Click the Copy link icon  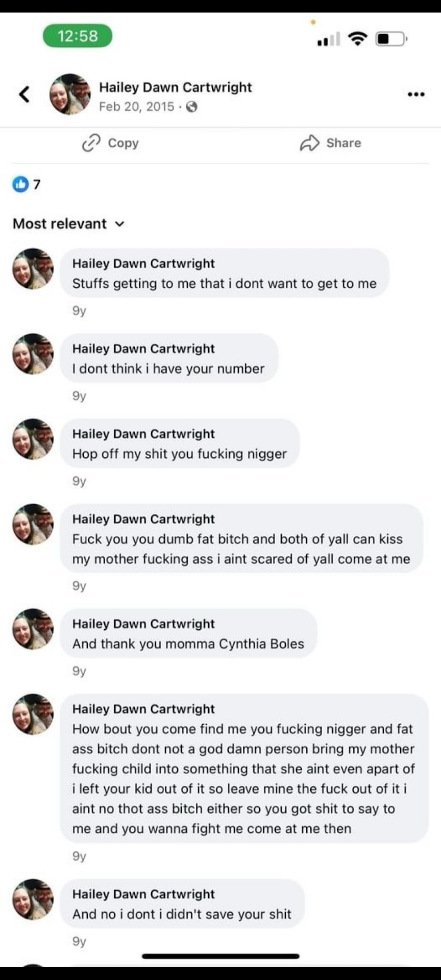tap(91, 143)
